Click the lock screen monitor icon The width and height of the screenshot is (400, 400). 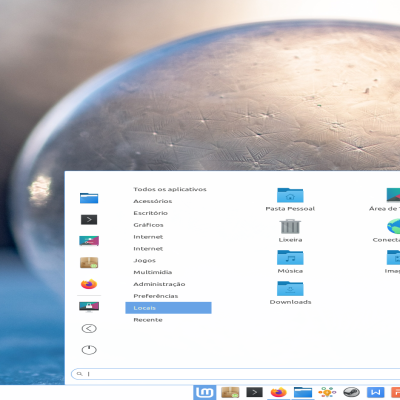[x=89, y=306]
